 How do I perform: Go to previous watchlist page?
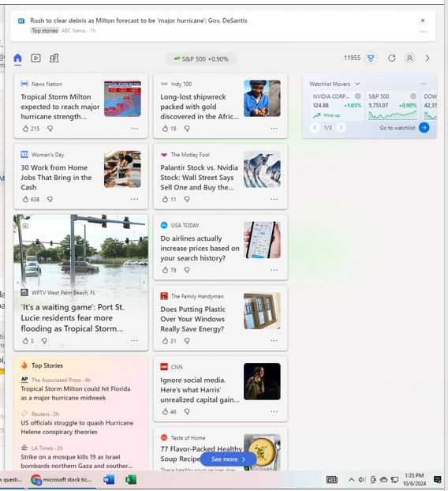point(315,128)
